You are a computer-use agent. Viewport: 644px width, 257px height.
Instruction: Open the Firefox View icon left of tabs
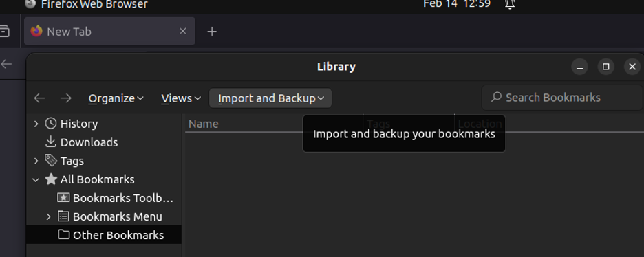pyautogui.click(x=4, y=31)
